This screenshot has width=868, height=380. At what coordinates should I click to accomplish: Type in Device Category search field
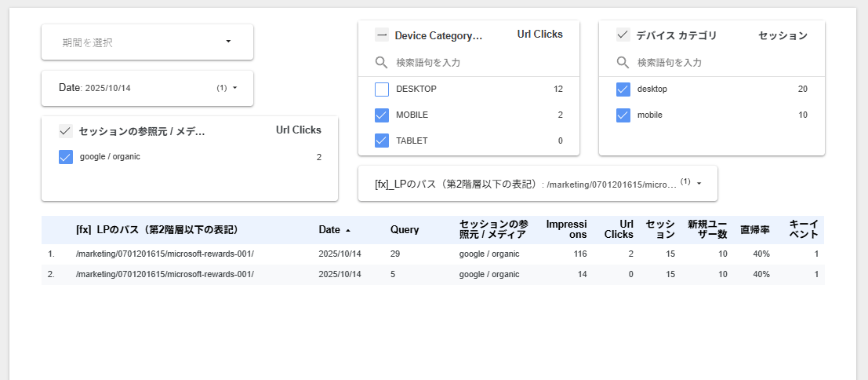[x=470, y=62]
